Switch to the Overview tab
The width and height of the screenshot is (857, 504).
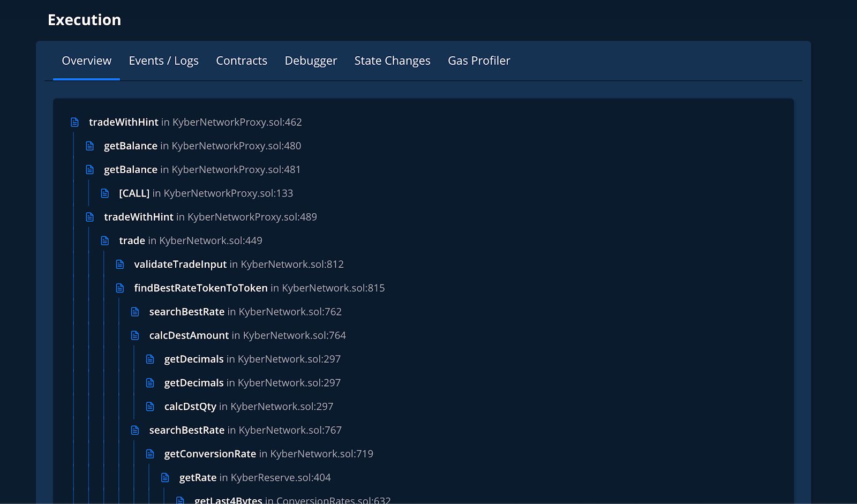(x=86, y=61)
